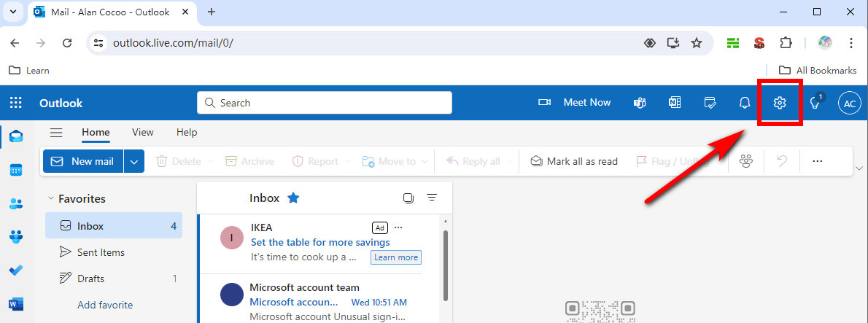Viewport: 868px width, 323px height.
Task: Expand the New mail dropdown arrow
Action: point(134,161)
